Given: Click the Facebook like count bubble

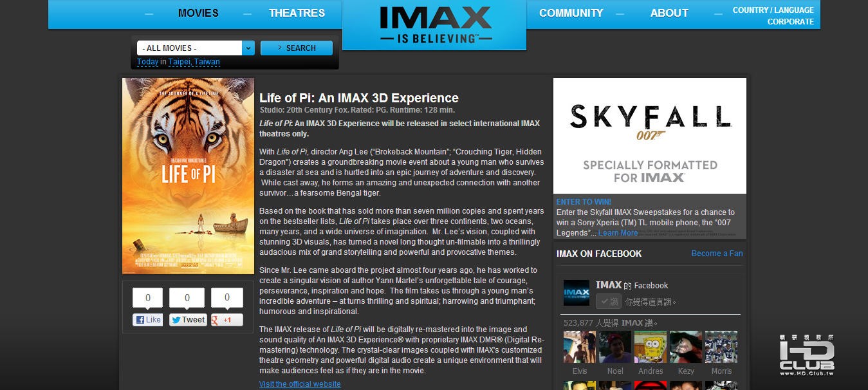Looking at the screenshot, I should coord(148,298).
